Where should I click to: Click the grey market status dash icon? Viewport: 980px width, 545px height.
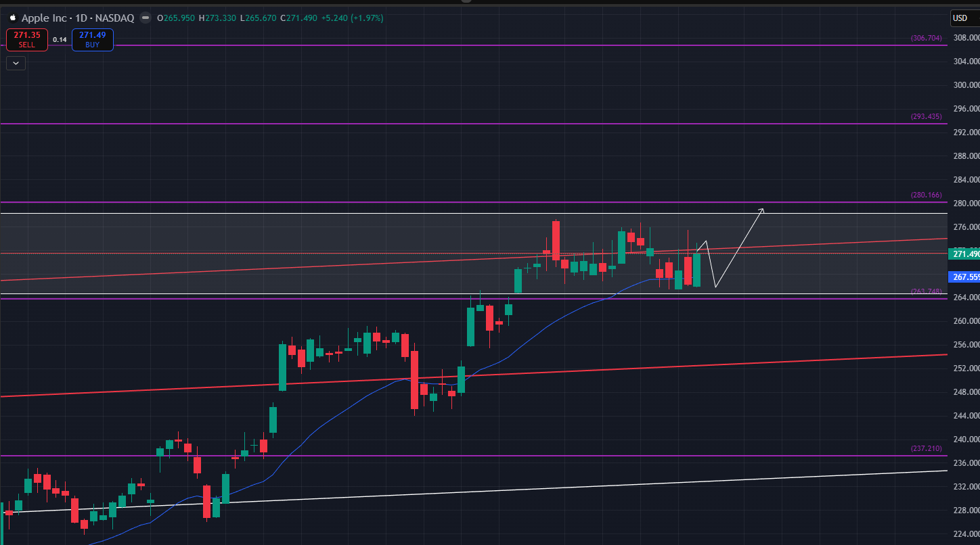[145, 18]
